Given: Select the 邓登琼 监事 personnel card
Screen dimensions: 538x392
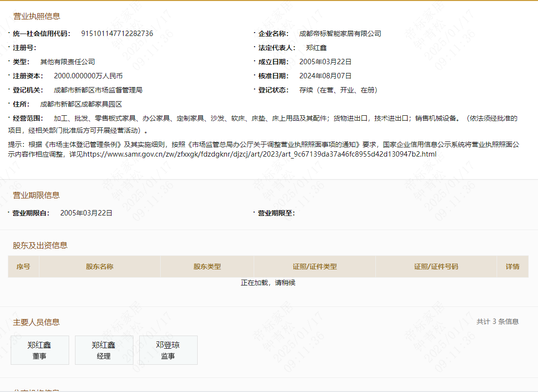Looking at the screenshot, I should (x=168, y=350).
